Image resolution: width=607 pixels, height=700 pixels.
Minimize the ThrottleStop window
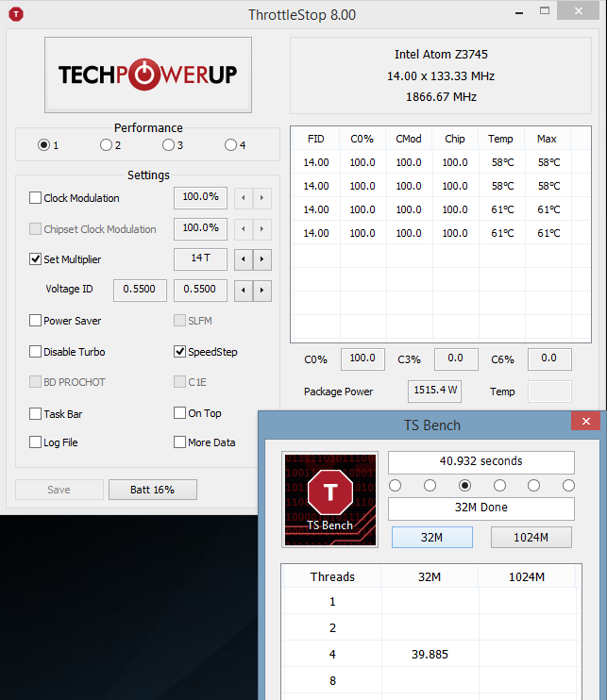(519, 12)
